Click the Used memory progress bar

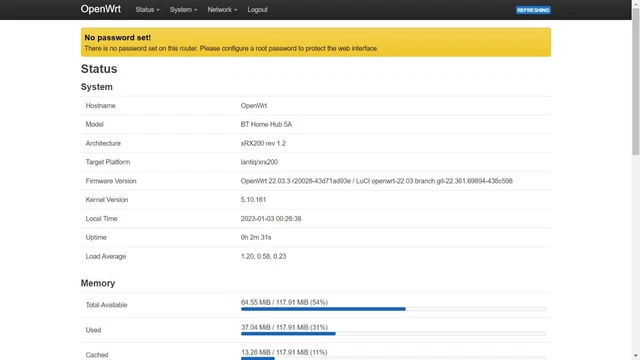point(393,334)
